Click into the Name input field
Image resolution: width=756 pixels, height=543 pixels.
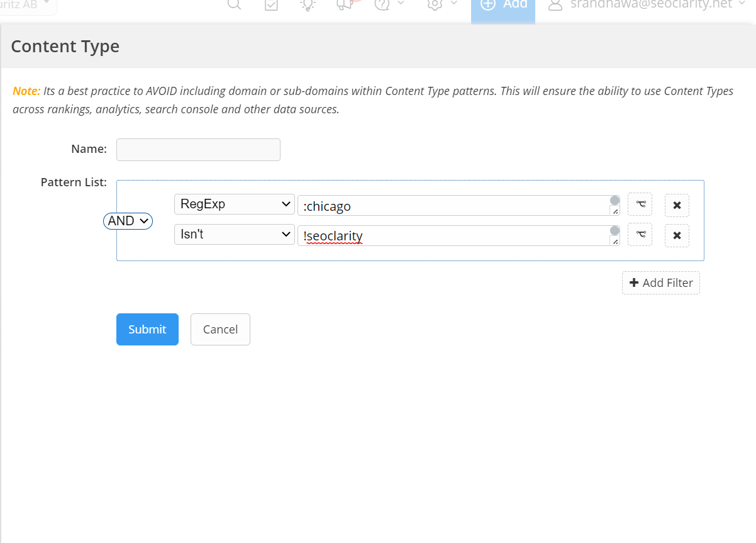point(198,150)
